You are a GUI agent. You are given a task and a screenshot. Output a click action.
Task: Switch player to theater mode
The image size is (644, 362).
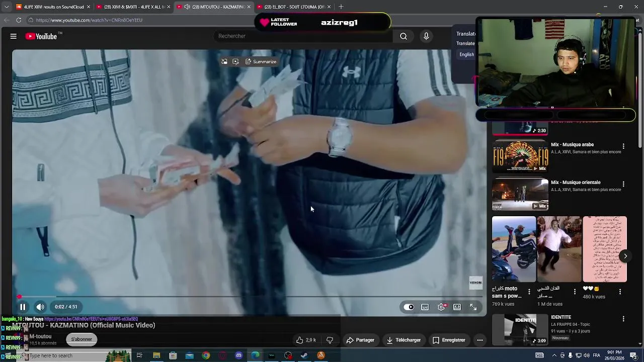[x=457, y=307]
